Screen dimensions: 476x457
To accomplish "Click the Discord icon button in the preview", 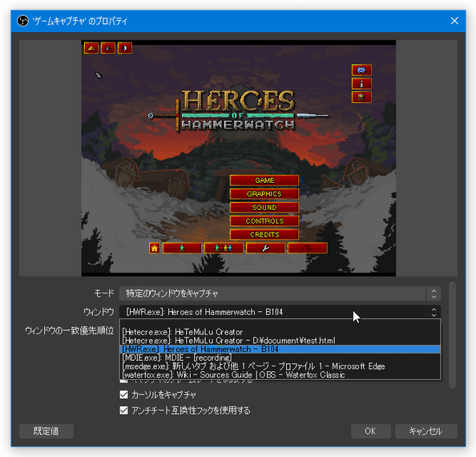I will click(361, 70).
